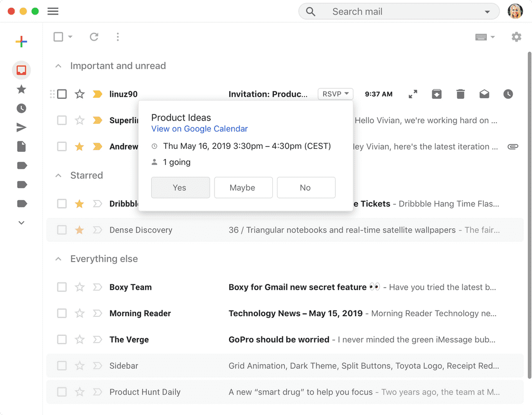Unstar the Andrew email
Screen dimensions: 532x415
[x=79, y=146]
